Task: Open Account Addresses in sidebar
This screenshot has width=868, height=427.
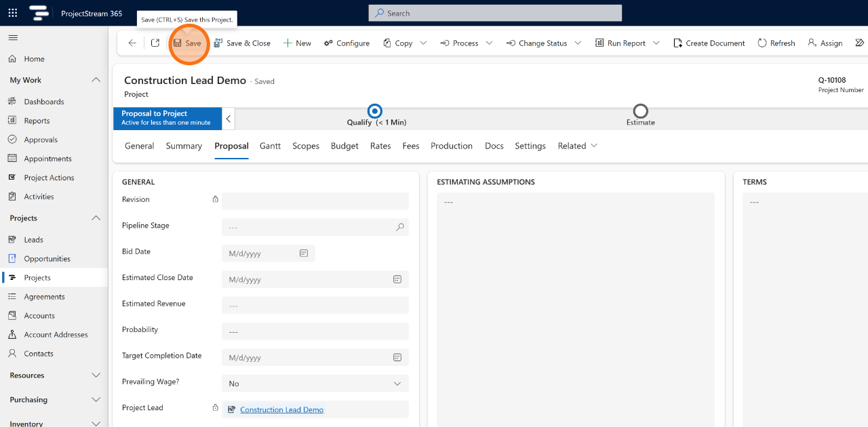Action: click(56, 335)
